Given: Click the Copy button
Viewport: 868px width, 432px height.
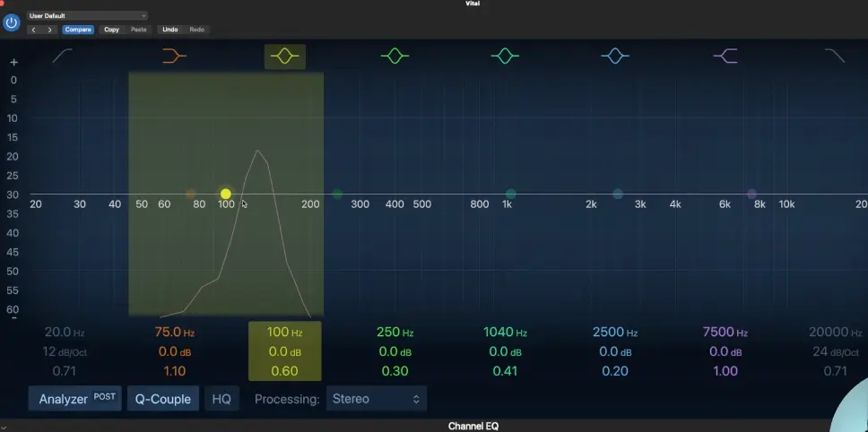Looking at the screenshot, I should (112, 30).
